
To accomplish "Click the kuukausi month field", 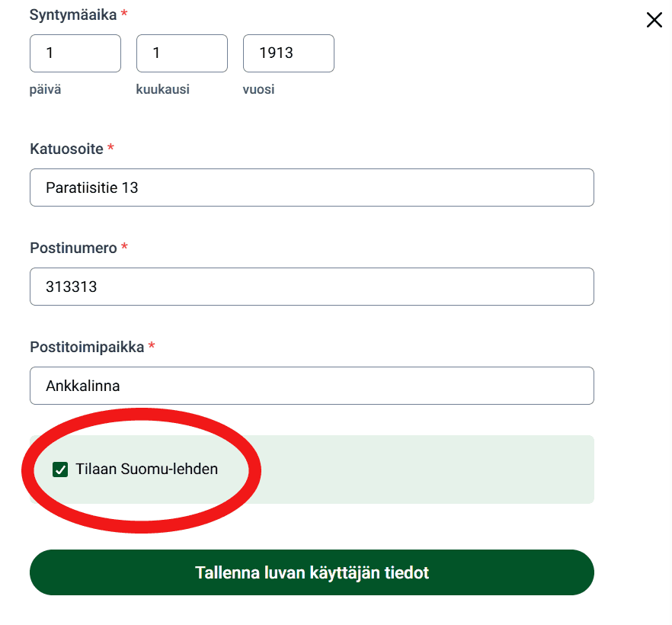I will 181,53.
